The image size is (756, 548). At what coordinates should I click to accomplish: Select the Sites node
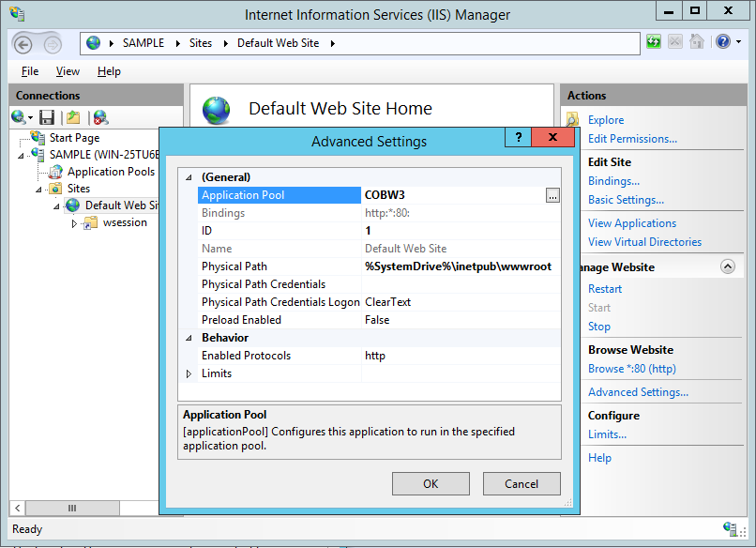(x=79, y=189)
